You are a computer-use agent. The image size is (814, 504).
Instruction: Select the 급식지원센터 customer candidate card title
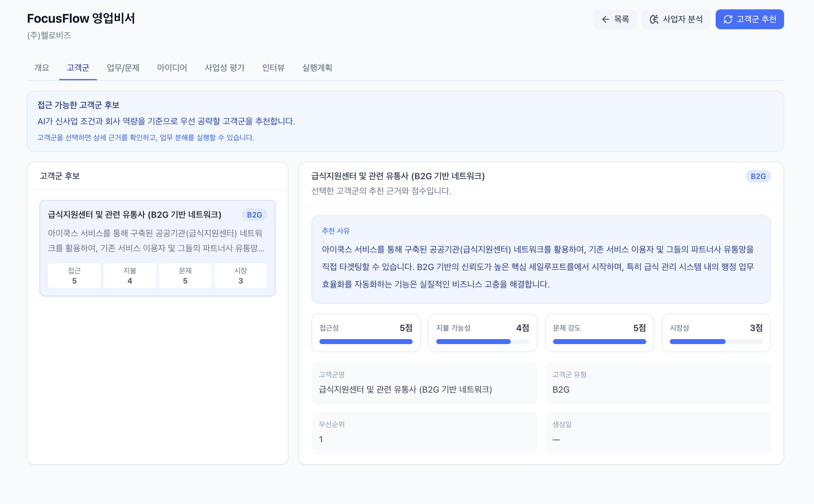tap(135, 215)
